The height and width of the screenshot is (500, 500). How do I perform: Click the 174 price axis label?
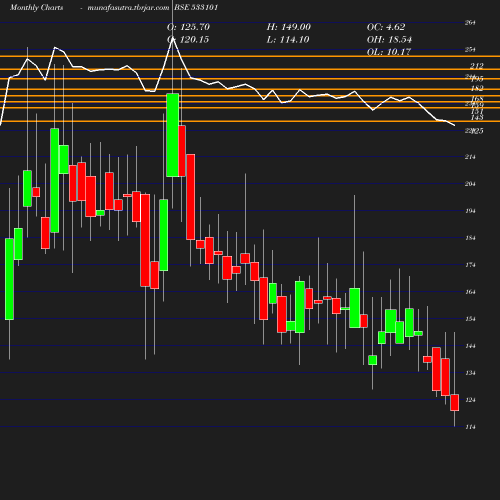click(470, 265)
